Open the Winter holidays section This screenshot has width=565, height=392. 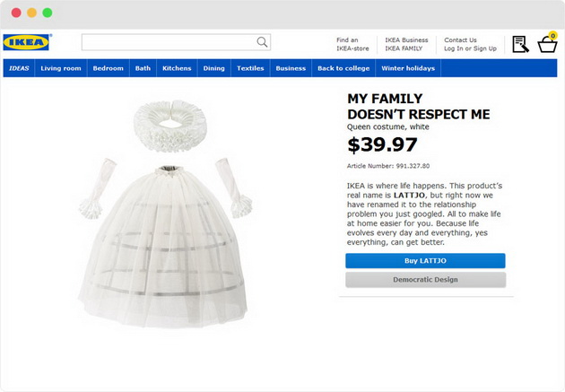pyautogui.click(x=408, y=68)
